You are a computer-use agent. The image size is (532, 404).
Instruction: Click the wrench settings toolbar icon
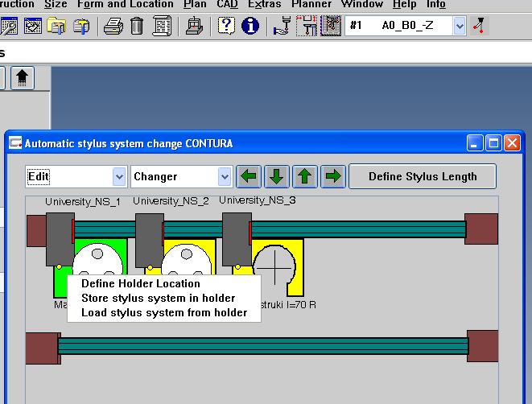[9, 26]
